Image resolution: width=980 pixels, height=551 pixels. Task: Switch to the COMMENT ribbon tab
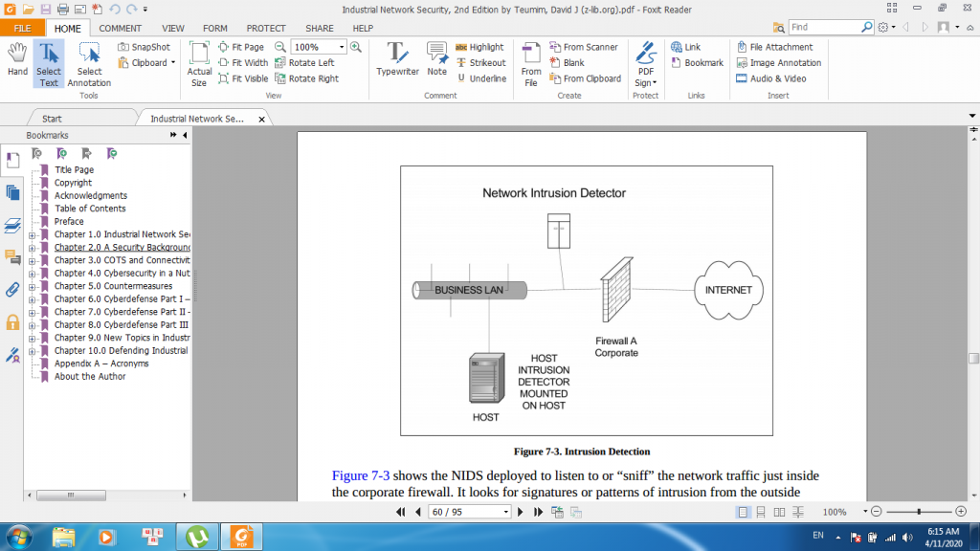(121, 29)
